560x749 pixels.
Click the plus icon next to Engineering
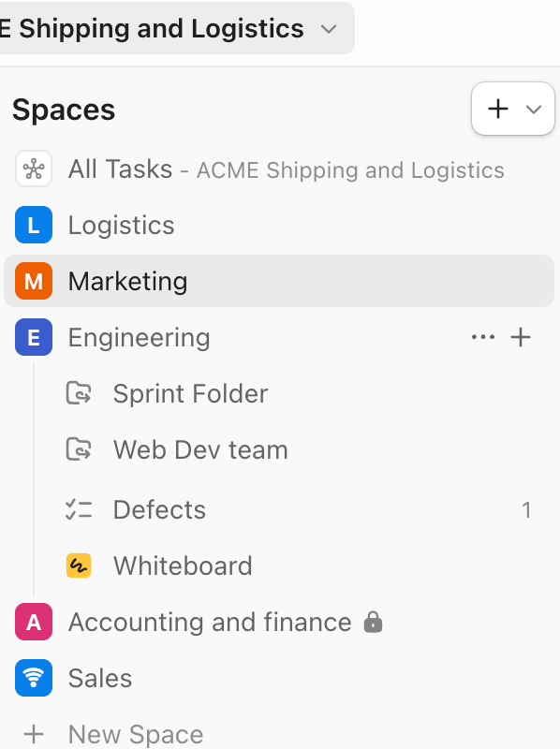[x=522, y=337]
